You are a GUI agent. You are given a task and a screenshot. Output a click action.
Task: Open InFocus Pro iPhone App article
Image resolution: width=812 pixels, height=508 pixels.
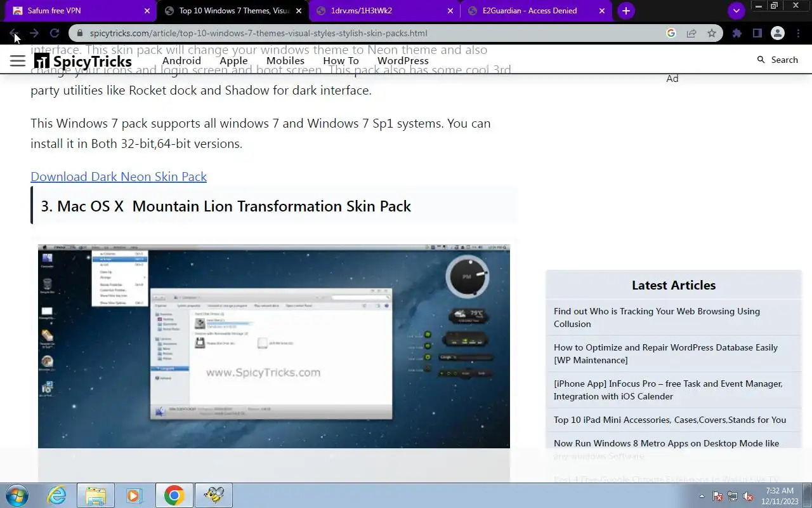coord(668,390)
